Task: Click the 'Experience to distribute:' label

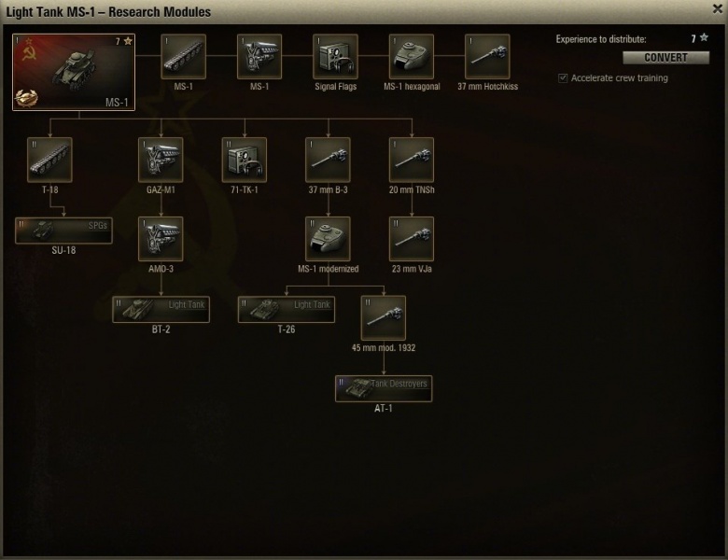Action: (601, 39)
